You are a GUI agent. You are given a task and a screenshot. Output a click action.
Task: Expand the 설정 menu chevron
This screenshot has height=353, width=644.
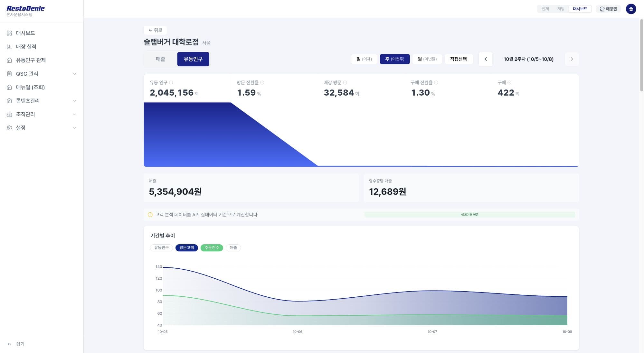(74, 128)
